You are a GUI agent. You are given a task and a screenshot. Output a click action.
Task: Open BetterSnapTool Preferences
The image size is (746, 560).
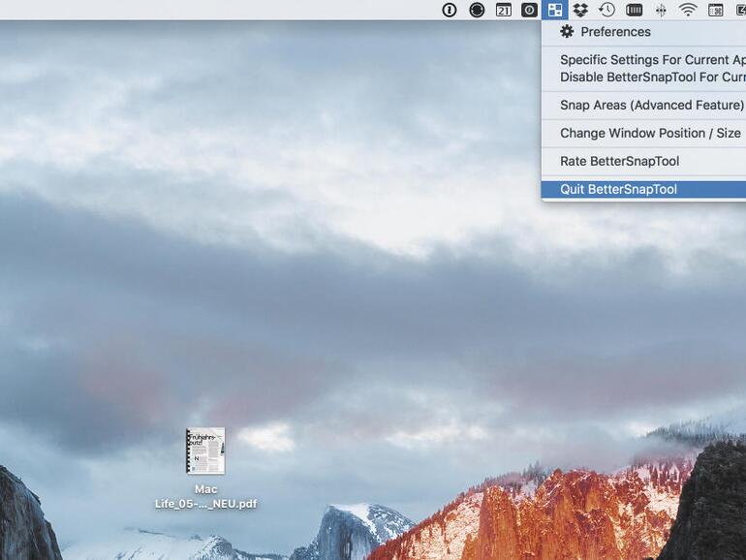tap(643, 32)
